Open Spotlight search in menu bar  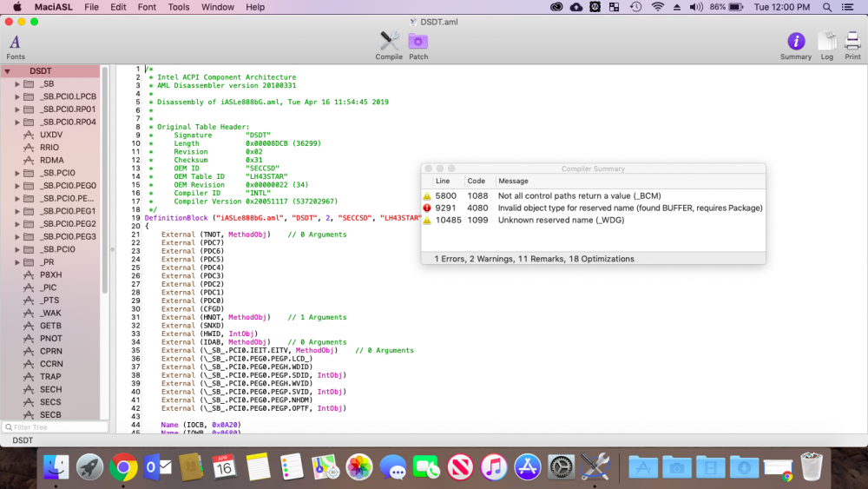click(x=826, y=7)
